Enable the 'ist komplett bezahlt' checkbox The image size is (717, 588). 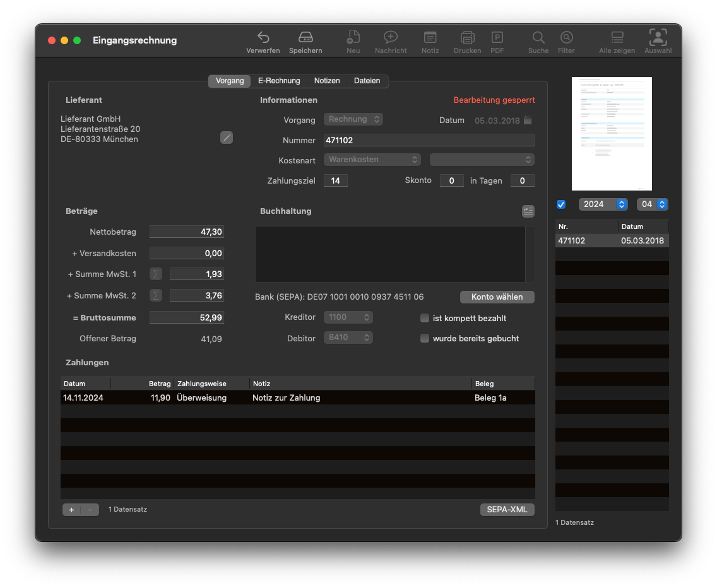tap(425, 318)
